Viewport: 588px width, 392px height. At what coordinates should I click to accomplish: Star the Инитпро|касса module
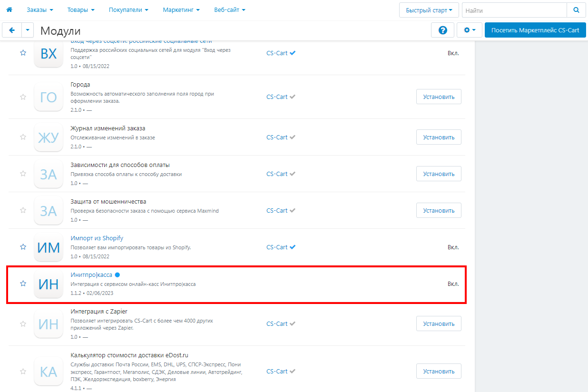tap(23, 284)
